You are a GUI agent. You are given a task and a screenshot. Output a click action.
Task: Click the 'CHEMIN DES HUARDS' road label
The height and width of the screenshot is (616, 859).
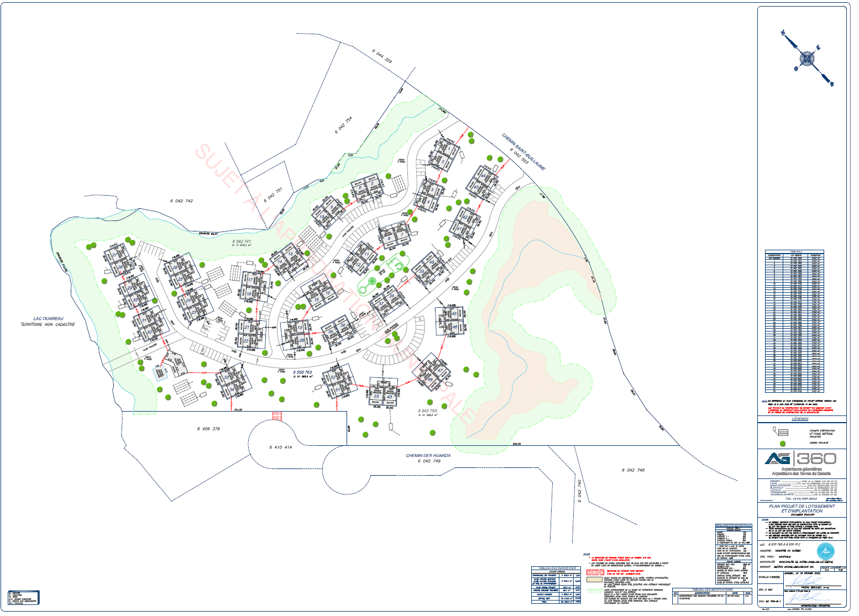pyautogui.click(x=428, y=456)
